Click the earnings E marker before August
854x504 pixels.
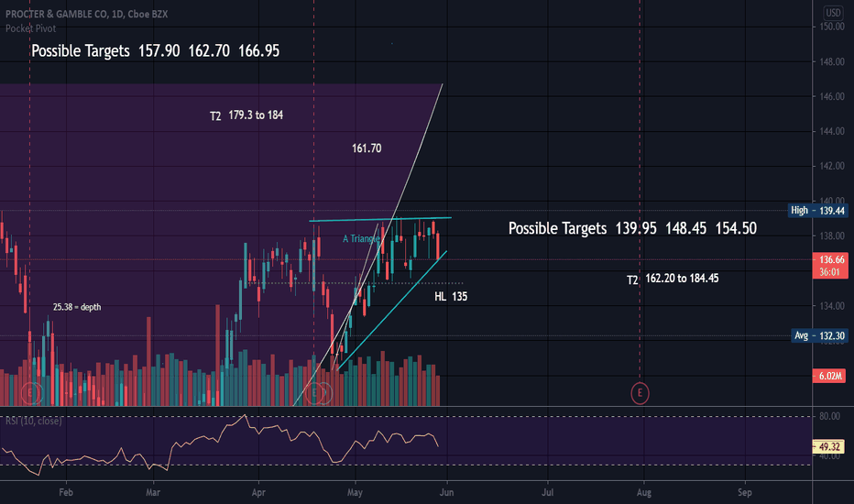[x=640, y=393]
